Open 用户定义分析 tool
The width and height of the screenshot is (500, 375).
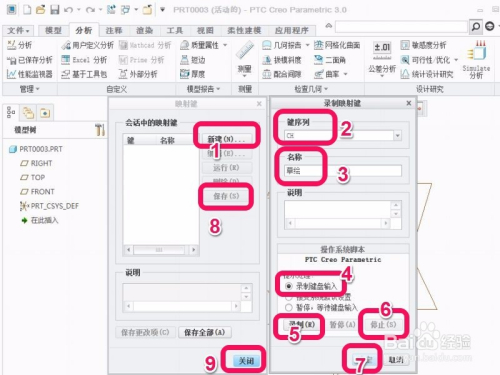[88, 45]
